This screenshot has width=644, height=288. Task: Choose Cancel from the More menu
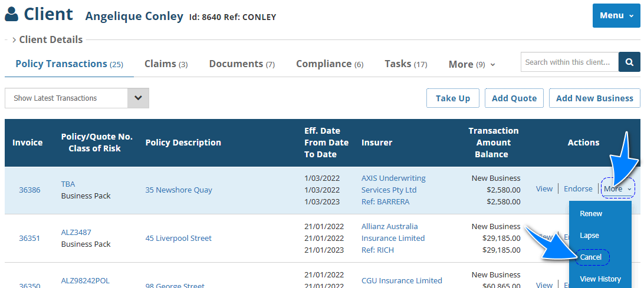(591, 257)
